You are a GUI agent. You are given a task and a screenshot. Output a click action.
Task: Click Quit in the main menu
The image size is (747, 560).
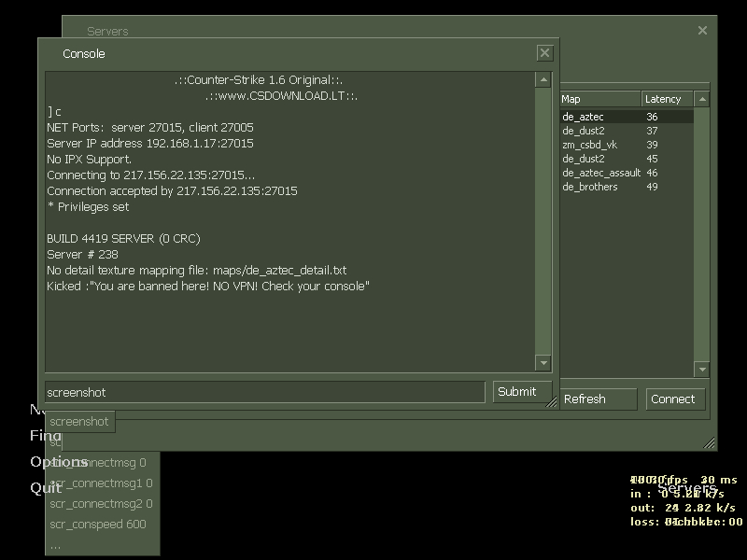click(x=46, y=488)
